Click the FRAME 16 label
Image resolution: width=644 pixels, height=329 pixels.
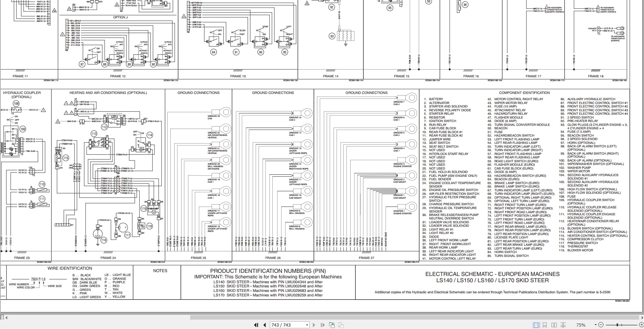[471, 76]
